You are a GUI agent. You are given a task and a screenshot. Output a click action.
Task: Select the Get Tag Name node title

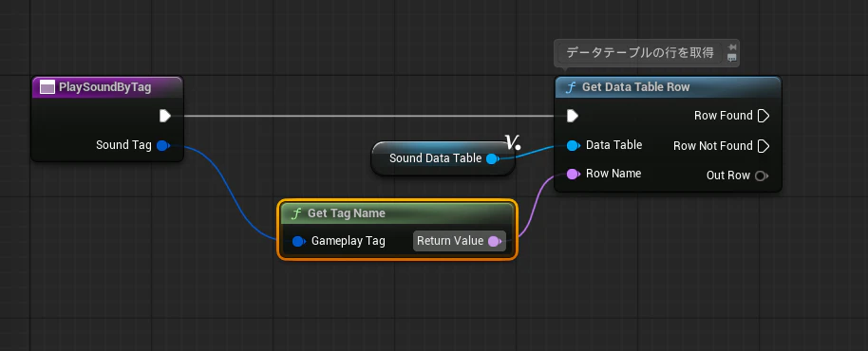point(347,213)
